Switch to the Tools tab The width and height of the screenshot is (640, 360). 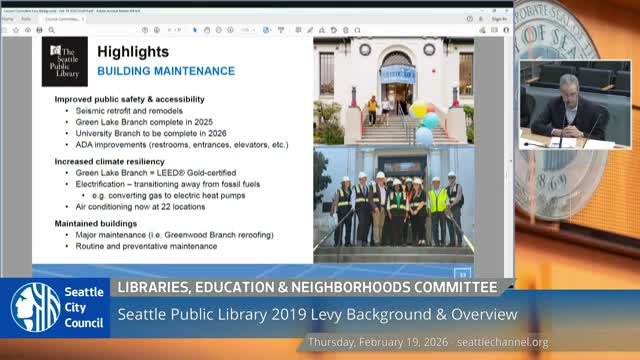click(26, 19)
